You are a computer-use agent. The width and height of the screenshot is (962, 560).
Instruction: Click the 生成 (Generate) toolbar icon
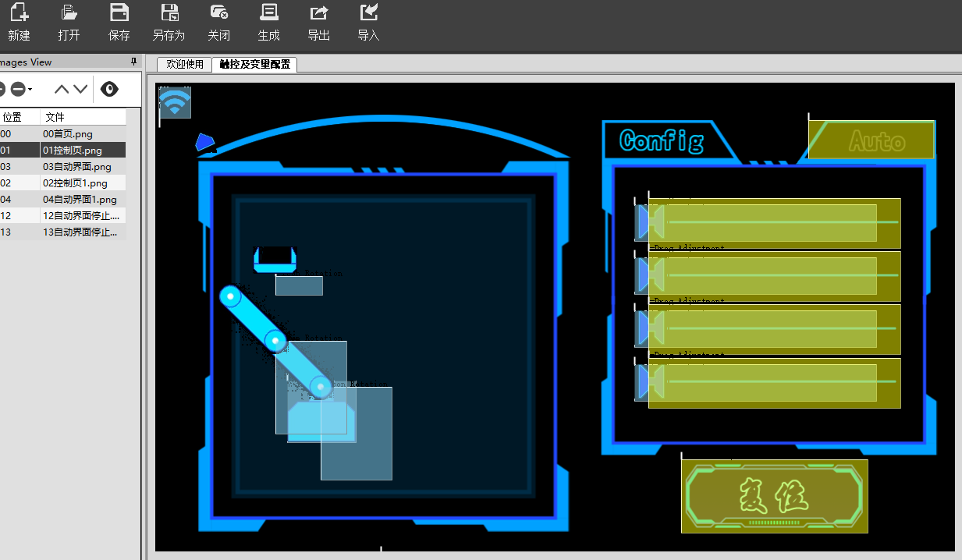pos(268,12)
